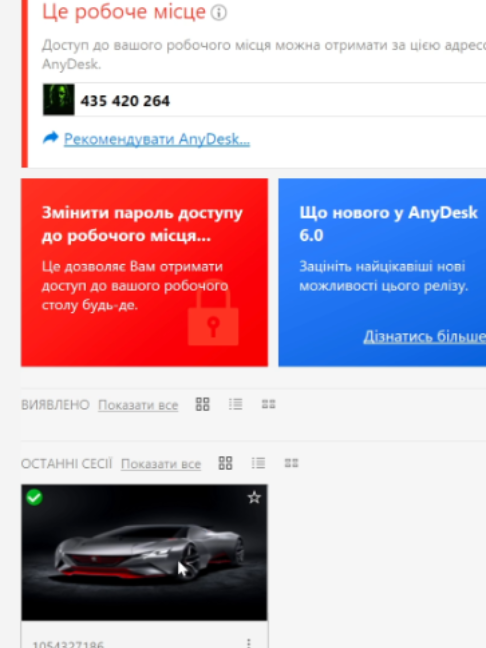Open the Рекомендувати AnyDesk link

[x=157, y=139]
